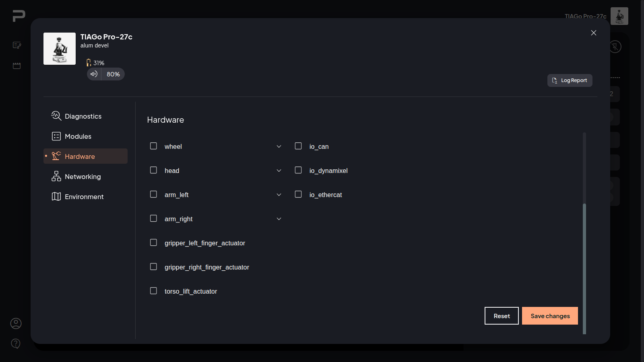Image resolution: width=644 pixels, height=362 pixels.
Task: Open the Modules section
Action: 85,136
